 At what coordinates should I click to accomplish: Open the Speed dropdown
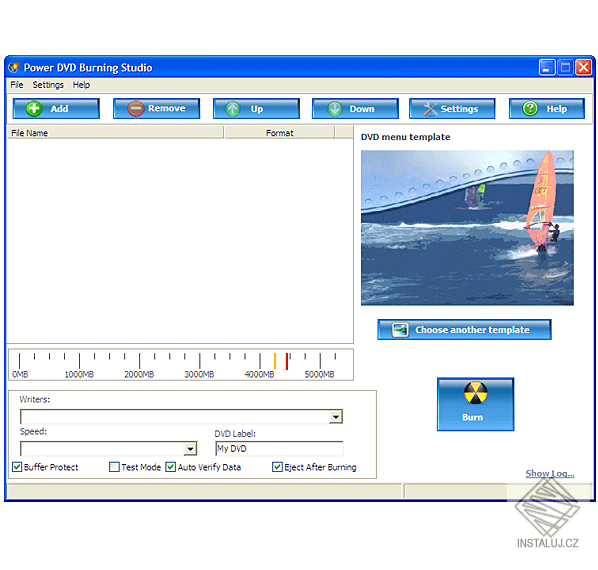[190, 449]
